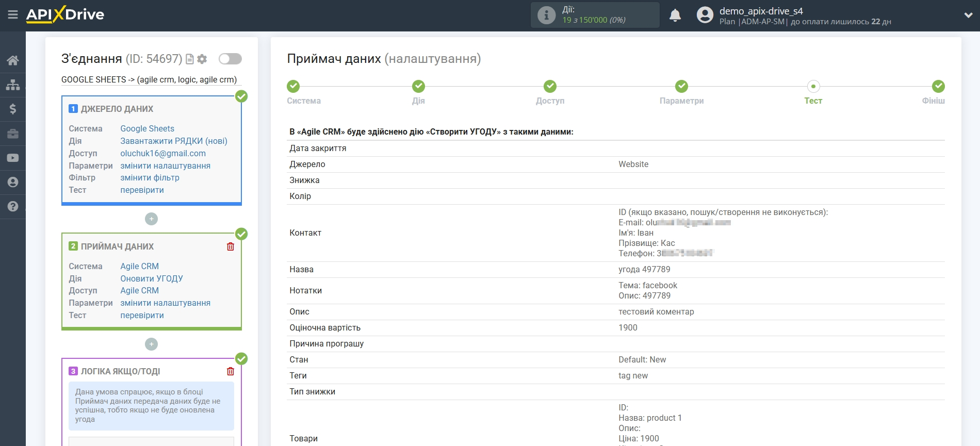Viewport: 980px width, 446px height.
Task: Click the ПРИЙМАЧ ДАНИХ block header
Action: [x=117, y=246]
